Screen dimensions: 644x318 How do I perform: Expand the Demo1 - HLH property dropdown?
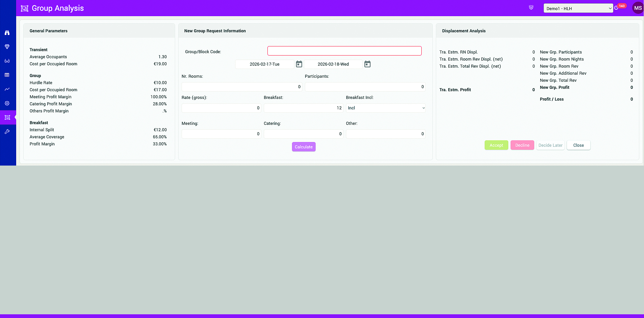(578, 8)
